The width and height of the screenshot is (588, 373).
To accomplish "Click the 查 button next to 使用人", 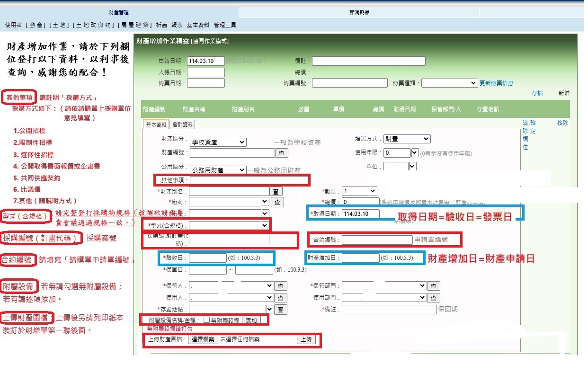I will click(281, 298).
